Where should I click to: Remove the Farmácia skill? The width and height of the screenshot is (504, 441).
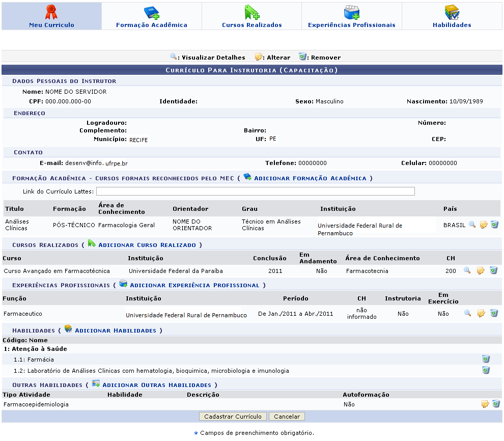pyautogui.click(x=486, y=359)
